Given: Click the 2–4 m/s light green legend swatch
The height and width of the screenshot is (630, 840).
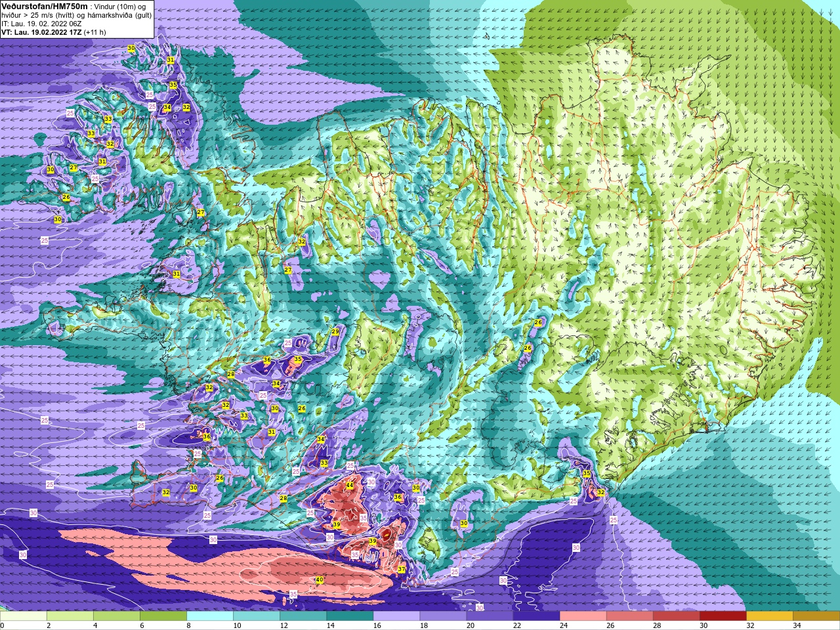Looking at the screenshot, I should [70, 616].
